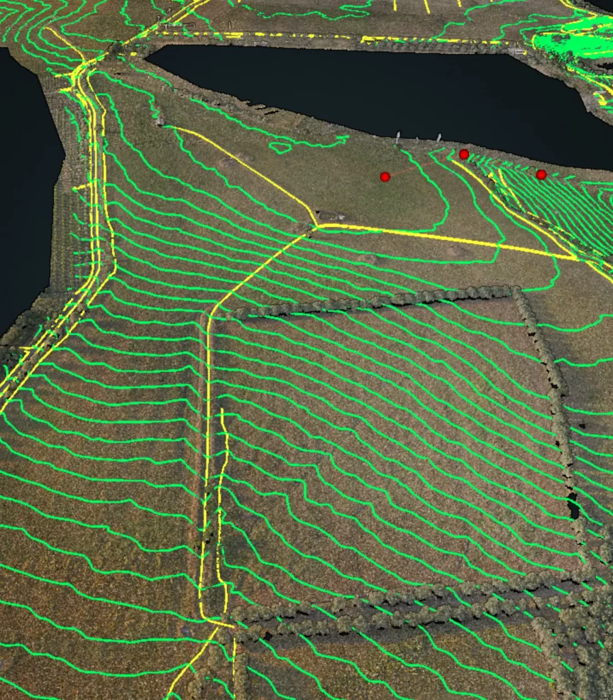613x700 pixels.
Task: Select the leftmost red marker point
Action: (385, 176)
